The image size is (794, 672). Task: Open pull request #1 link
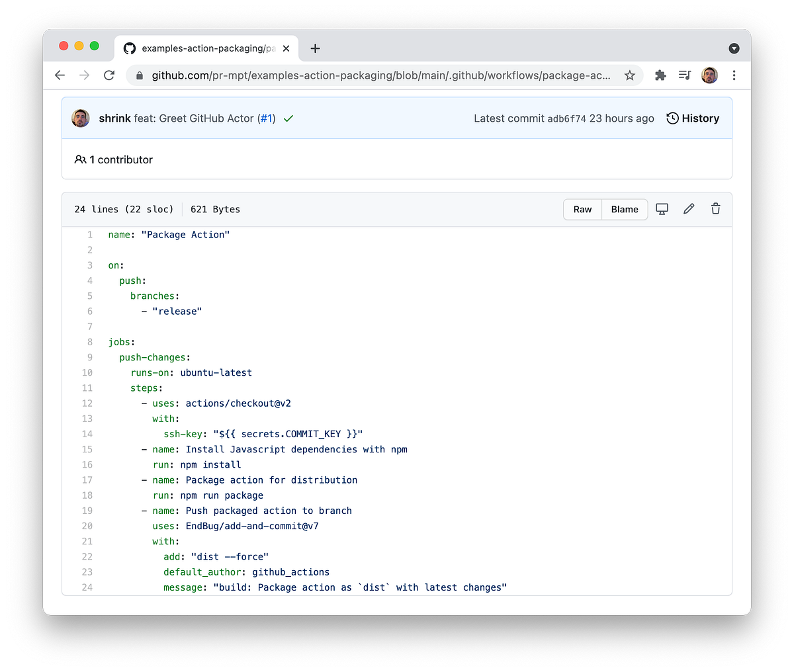tap(266, 118)
